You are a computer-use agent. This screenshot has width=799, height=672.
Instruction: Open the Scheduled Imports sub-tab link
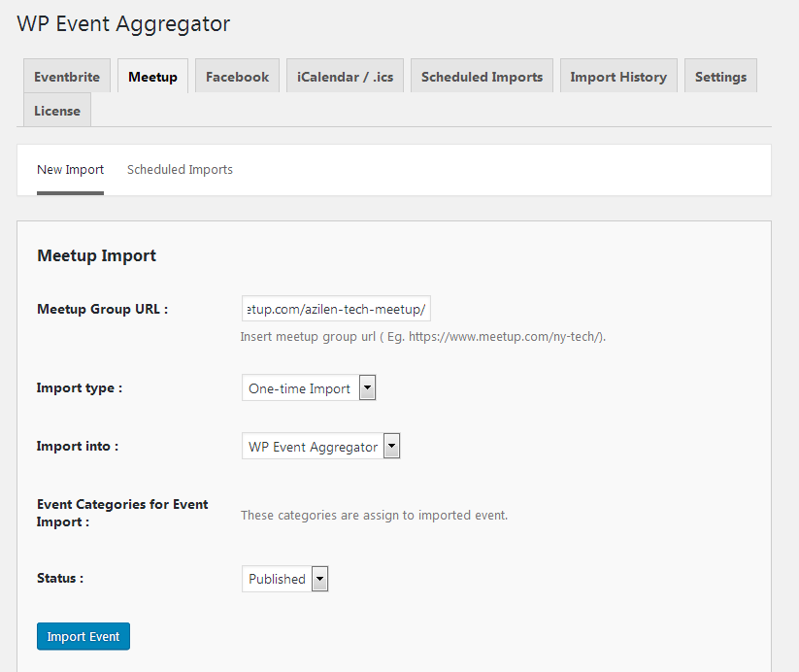pos(180,170)
